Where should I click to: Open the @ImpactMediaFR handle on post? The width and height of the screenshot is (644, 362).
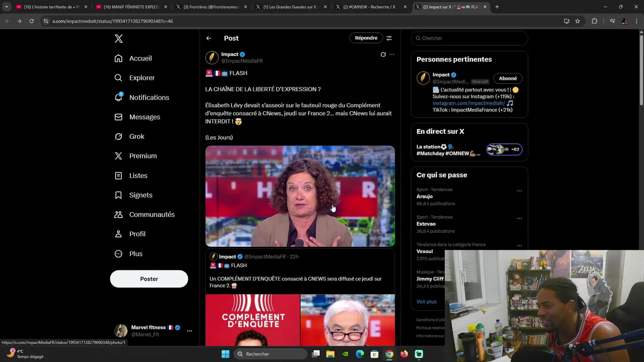242,61
